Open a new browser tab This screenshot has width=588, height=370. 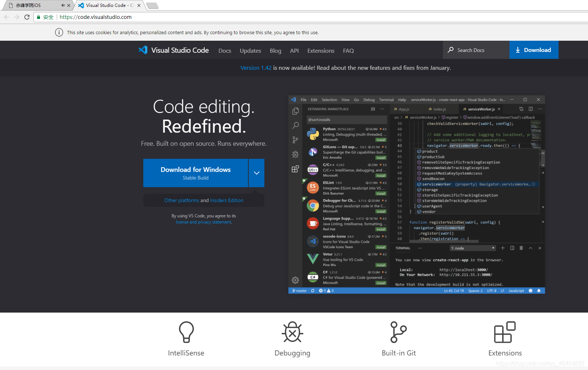click(x=152, y=5)
